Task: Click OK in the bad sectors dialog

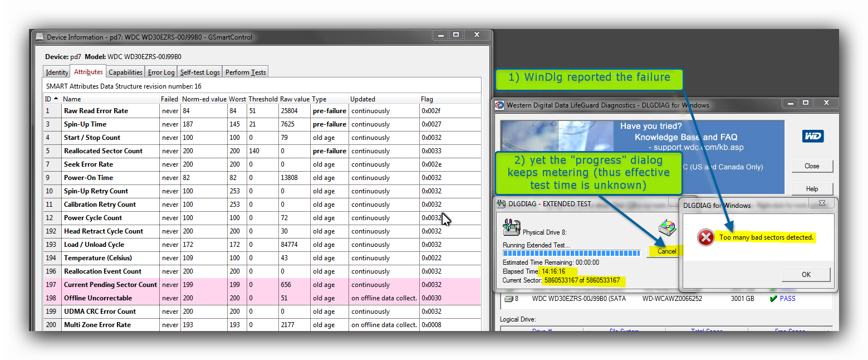Action: [806, 274]
